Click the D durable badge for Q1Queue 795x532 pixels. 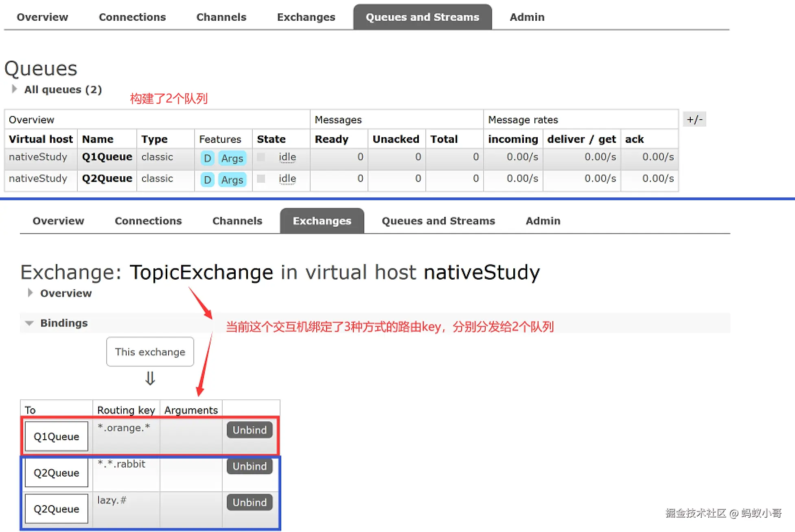(207, 158)
